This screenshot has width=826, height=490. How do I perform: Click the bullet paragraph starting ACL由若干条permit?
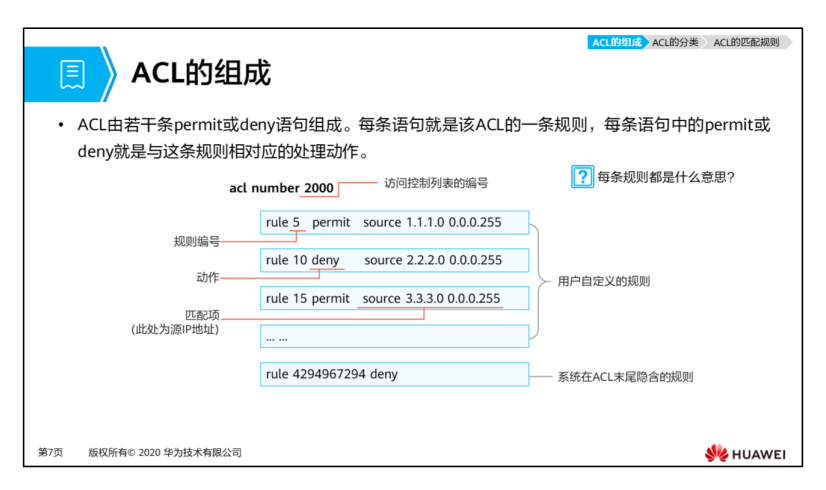(424, 138)
